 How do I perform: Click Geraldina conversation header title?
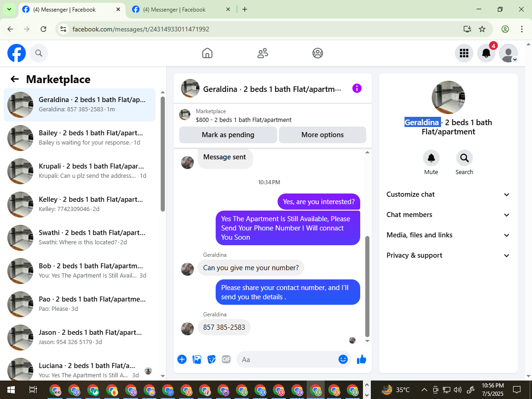(x=272, y=89)
